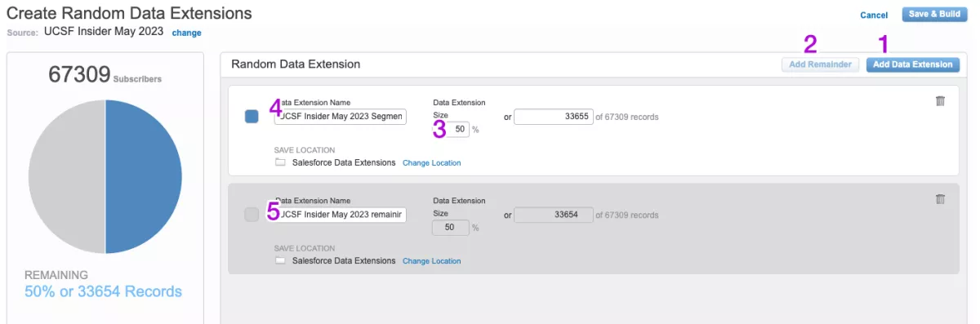Click the 33655 records count field
This screenshot has height=324, width=980.
coord(553,117)
